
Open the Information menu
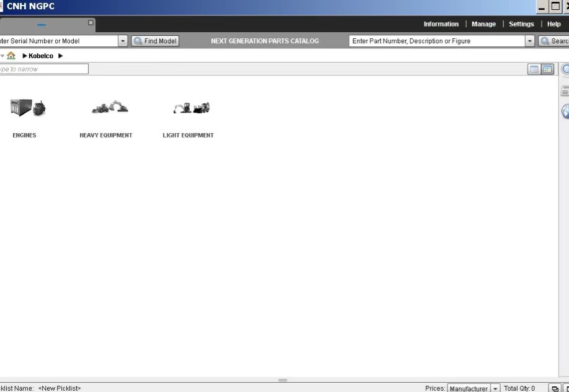pyautogui.click(x=441, y=24)
